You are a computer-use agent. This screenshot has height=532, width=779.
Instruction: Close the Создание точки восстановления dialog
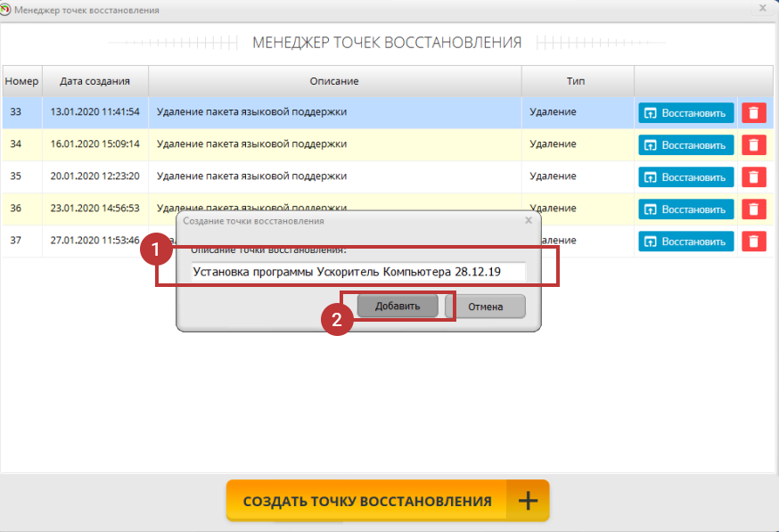[528, 219]
